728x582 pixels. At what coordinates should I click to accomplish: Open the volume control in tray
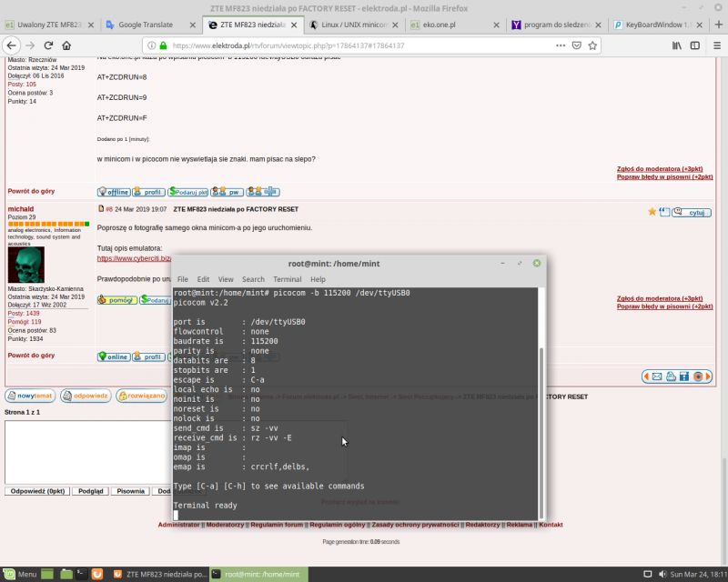click(662, 574)
